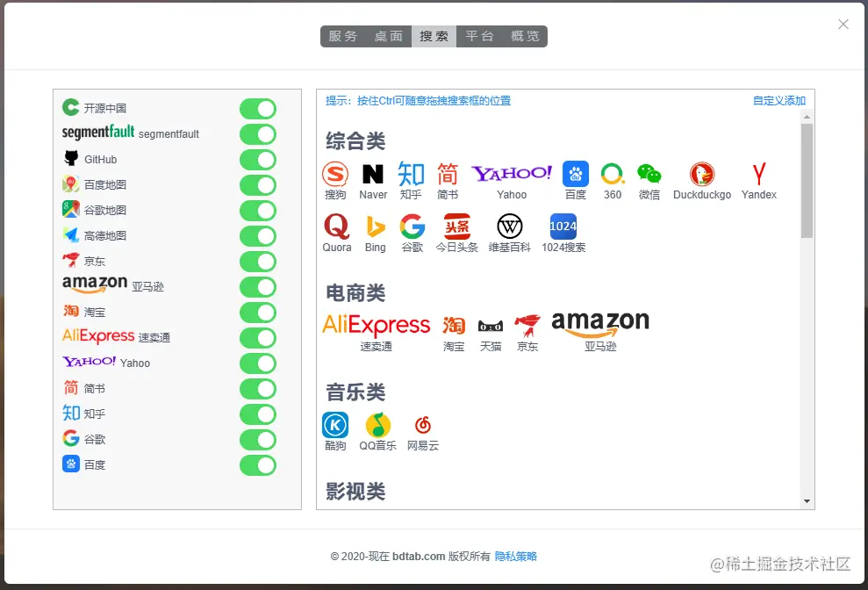Click the GitHub octocat icon
The height and width of the screenshot is (590, 868).
(71, 158)
